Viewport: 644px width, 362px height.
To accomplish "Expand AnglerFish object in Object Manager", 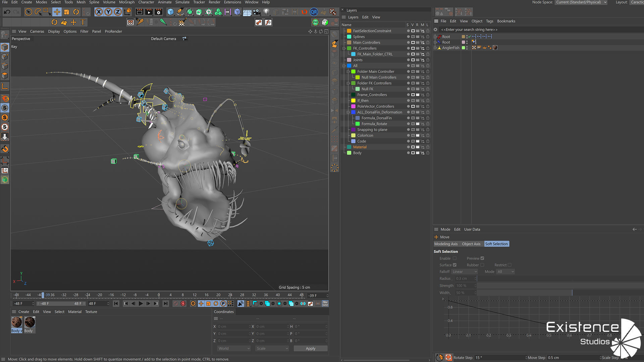I will pos(435,48).
